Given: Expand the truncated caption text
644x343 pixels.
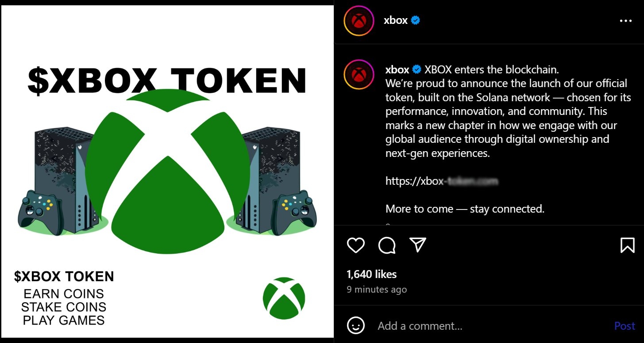Looking at the screenshot, I should [x=389, y=225].
